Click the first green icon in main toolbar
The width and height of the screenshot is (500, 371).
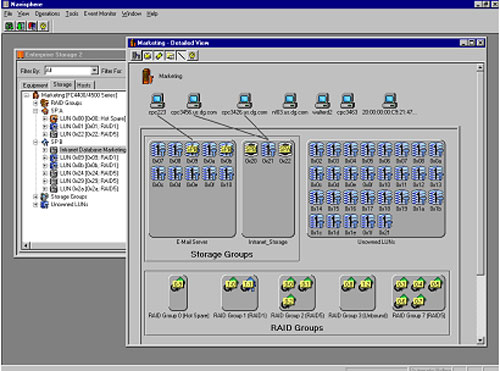coord(9,26)
